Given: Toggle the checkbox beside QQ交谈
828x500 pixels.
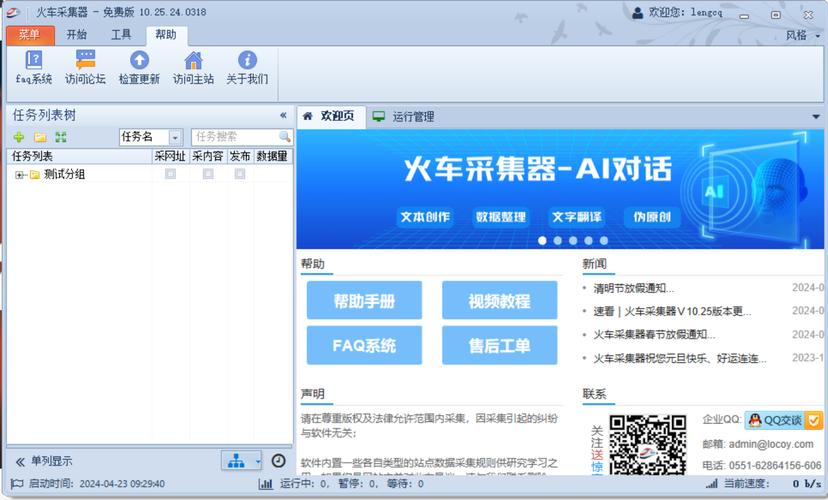Looking at the screenshot, I should point(813,420).
